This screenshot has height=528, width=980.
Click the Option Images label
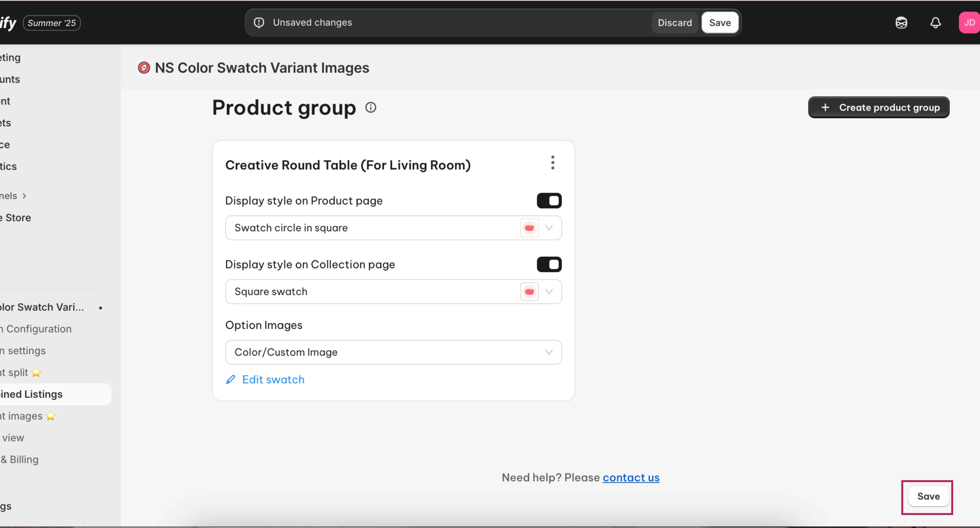pos(264,325)
